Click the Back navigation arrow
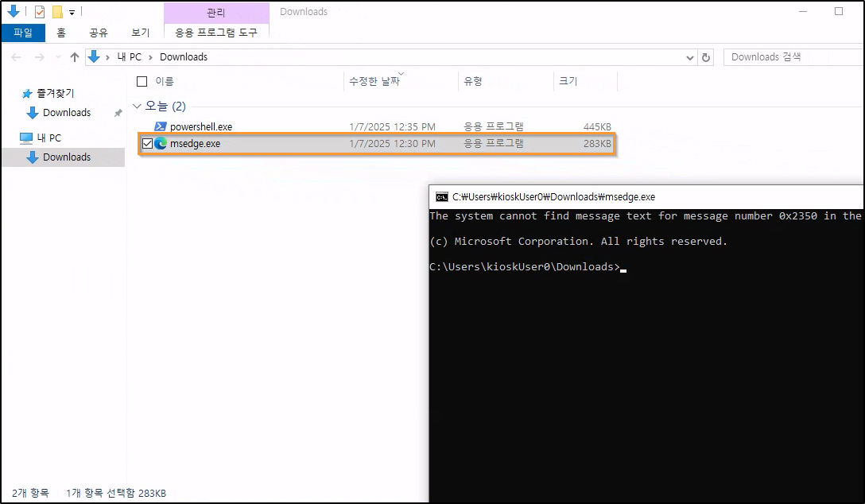865x504 pixels. click(x=17, y=57)
